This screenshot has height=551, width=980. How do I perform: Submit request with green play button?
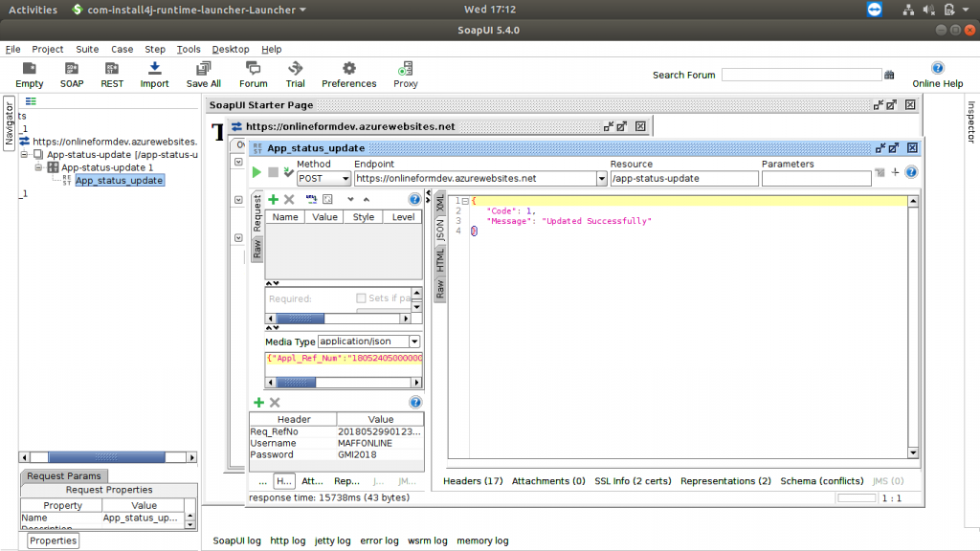256,172
